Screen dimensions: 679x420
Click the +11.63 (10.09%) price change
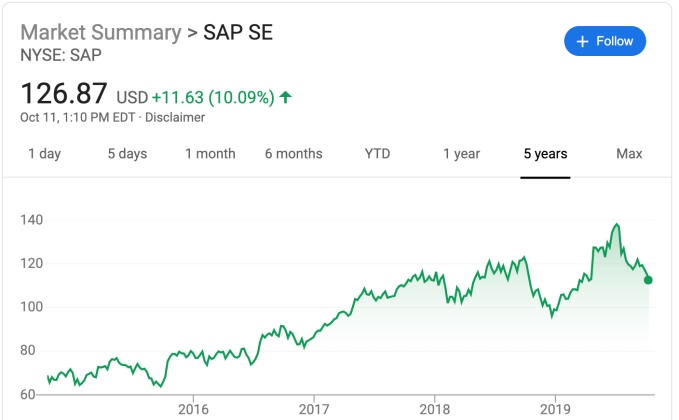(213, 97)
